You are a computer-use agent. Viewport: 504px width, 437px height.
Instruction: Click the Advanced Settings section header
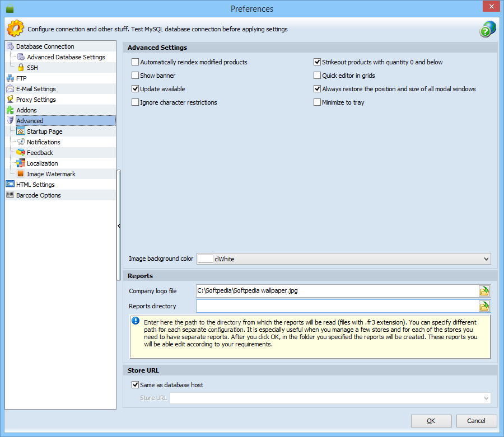(x=310, y=48)
